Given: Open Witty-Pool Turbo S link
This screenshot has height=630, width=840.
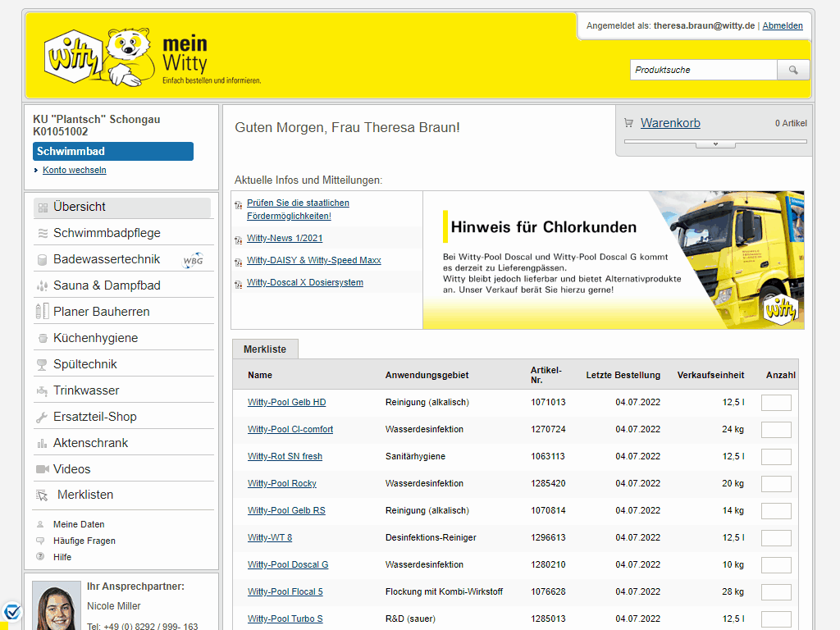Looking at the screenshot, I should tap(285, 619).
